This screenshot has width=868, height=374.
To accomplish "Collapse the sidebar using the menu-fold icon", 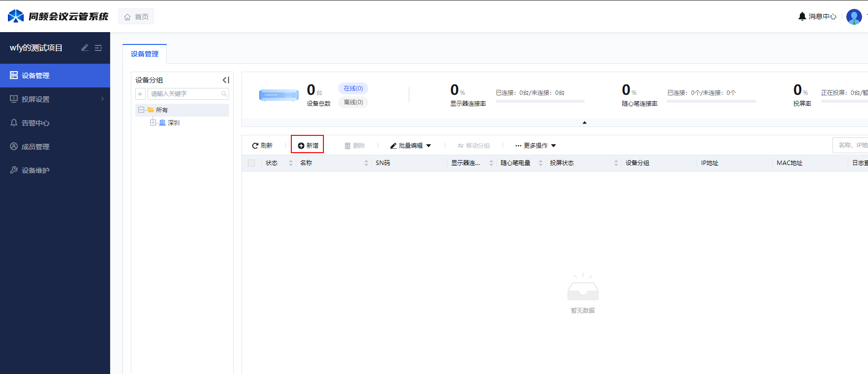I will [98, 48].
